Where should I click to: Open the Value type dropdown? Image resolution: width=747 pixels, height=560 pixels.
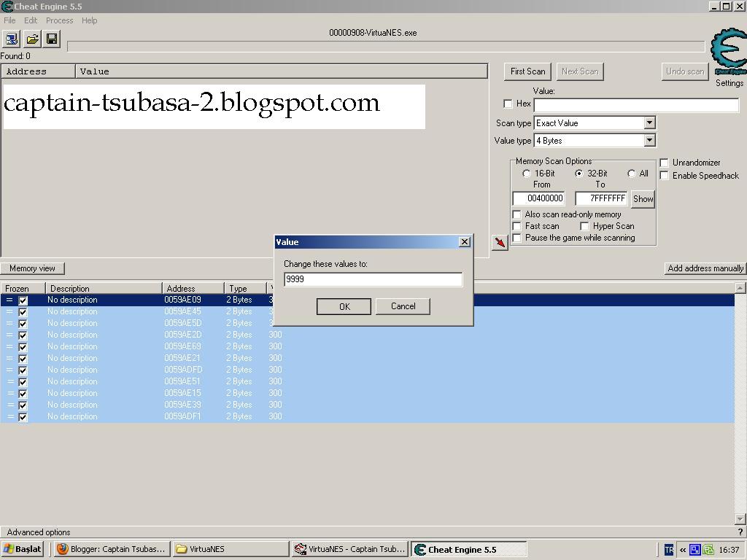649,141
